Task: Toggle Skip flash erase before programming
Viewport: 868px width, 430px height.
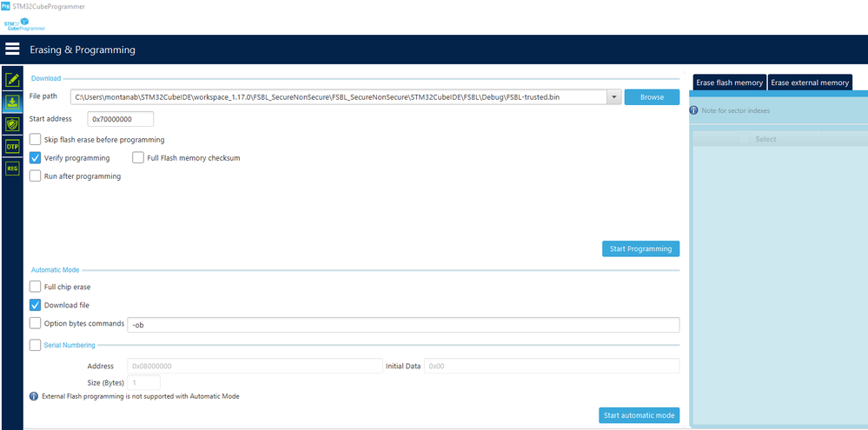Action: coord(36,140)
